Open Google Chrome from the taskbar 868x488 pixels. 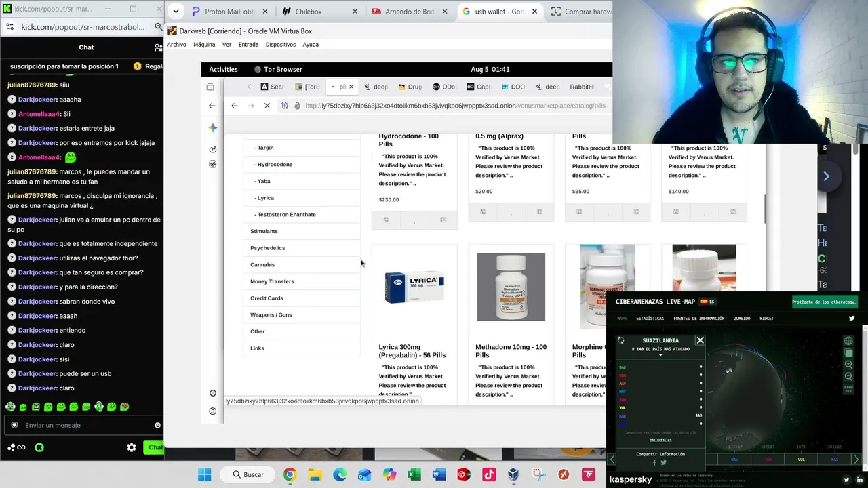click(290, 474)
